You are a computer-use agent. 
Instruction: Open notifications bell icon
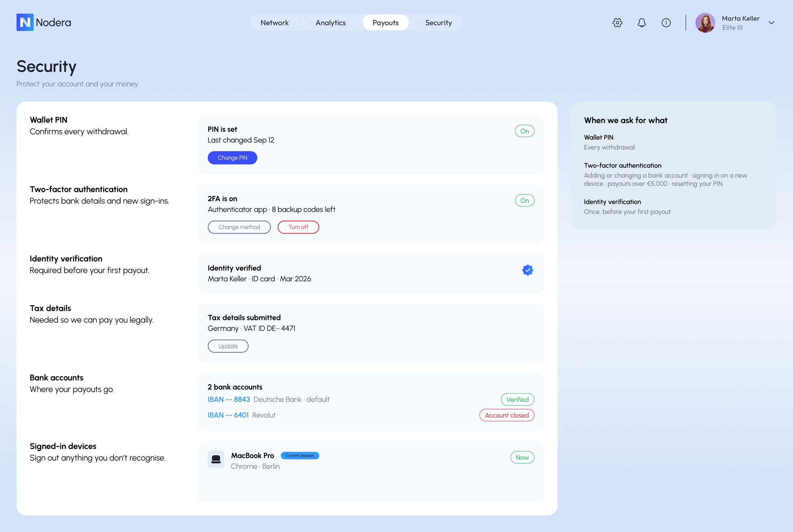pos(642,23)
